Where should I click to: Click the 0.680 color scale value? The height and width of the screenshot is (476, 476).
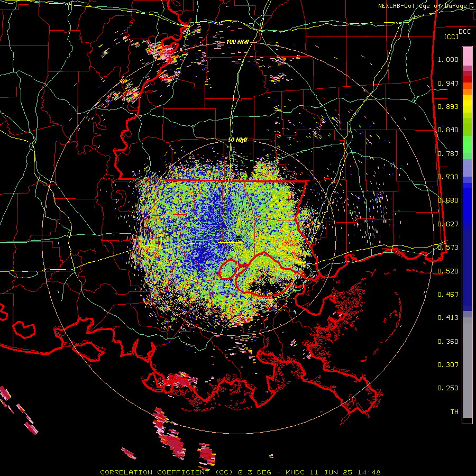click(x=448, y=200)
